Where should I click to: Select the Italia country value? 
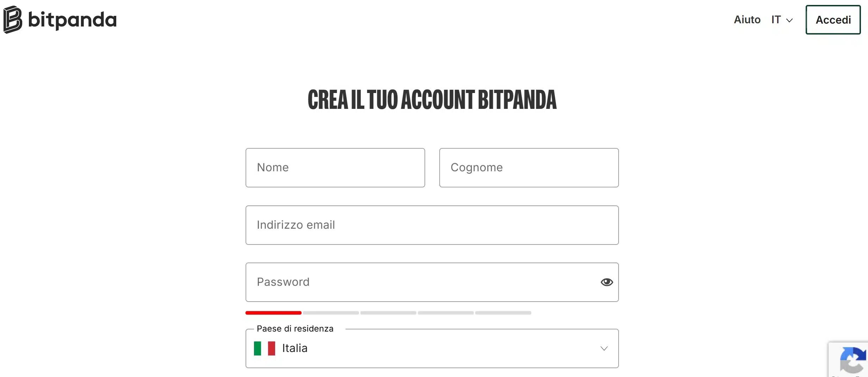(x=294, y=348)
